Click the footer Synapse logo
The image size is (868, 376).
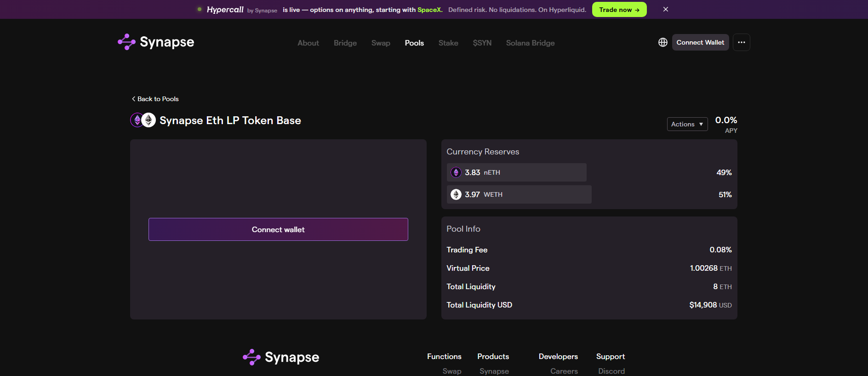pos(281,357)
